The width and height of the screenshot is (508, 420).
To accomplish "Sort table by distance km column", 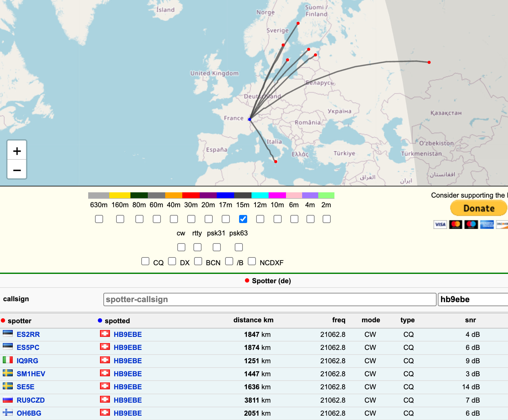I will (x=253, y=320).
